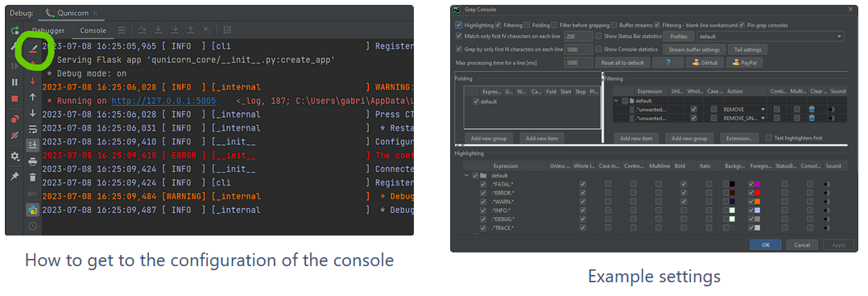Click the Print console icon
Screen dimensions: 868x296
(33, 162)
